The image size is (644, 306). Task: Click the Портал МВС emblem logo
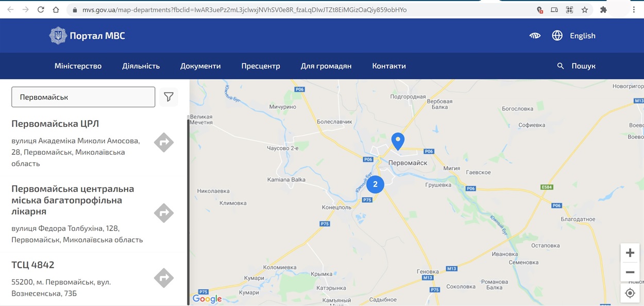tap(58, 36)
